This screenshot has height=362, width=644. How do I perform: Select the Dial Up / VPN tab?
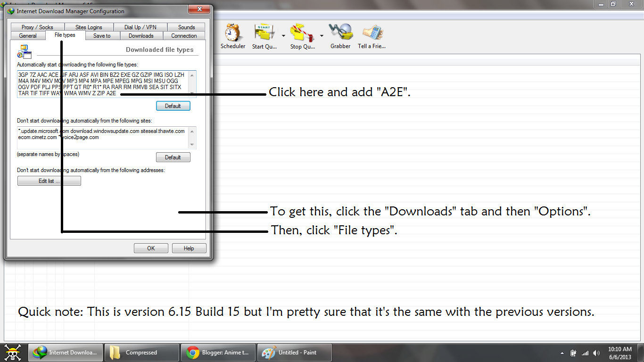(x=140, y=27)
